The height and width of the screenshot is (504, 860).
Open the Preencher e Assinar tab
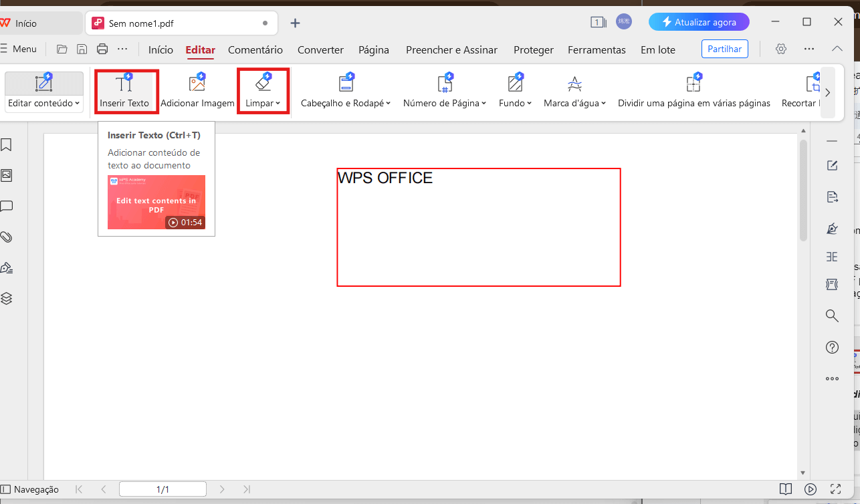[451, 49]
